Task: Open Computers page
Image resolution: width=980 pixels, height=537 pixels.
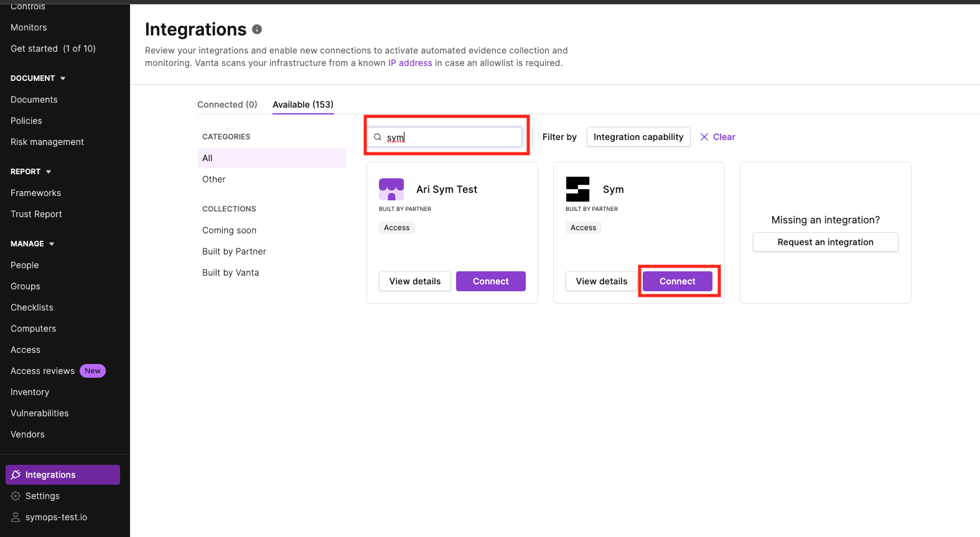Action: coord(33,329)
